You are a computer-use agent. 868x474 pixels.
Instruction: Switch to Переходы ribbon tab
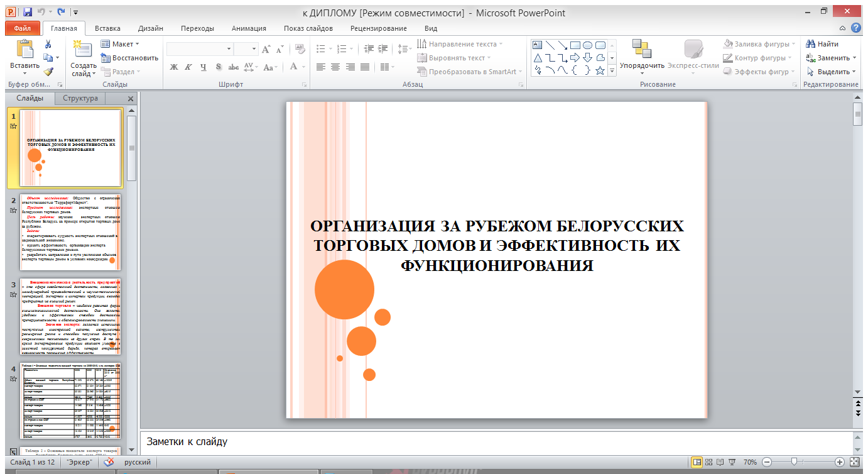point(197,28)
